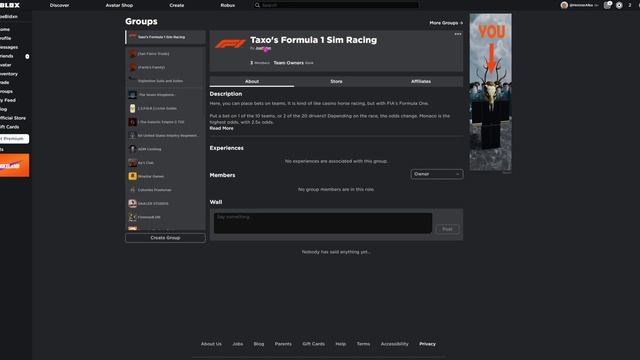Viewport: 640px width, 360px height.
Task: Open Create in the top navigation
Action: (x=177, y=5)
